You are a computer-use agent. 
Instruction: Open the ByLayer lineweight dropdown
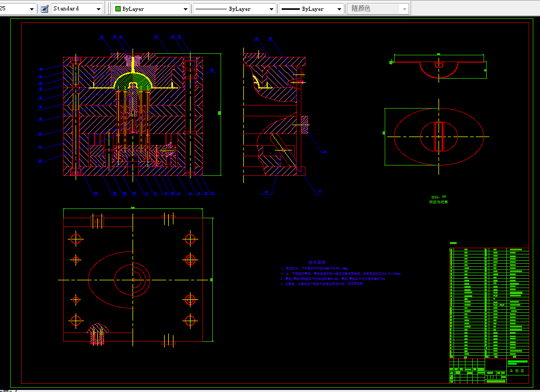(x=339, y=9)
